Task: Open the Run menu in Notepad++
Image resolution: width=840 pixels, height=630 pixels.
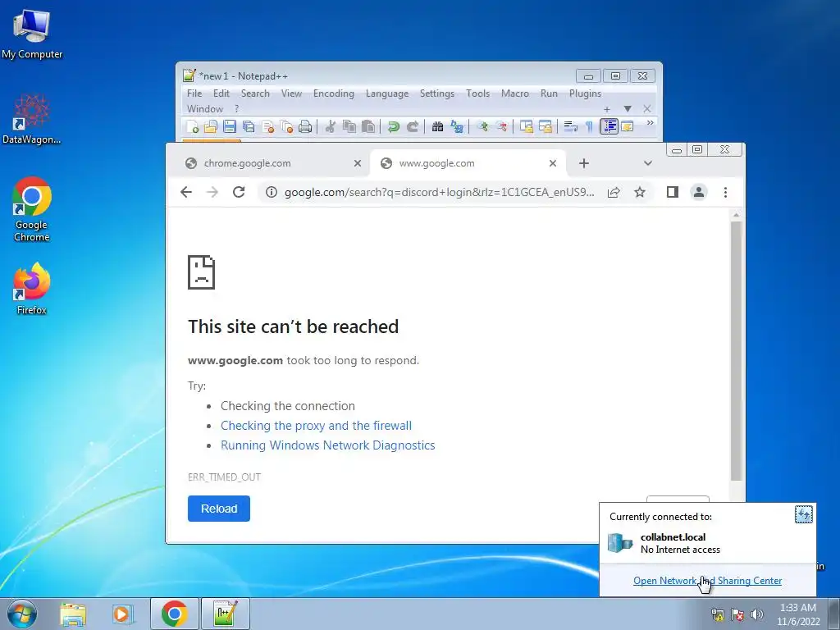Action: [x=549, y=94]
